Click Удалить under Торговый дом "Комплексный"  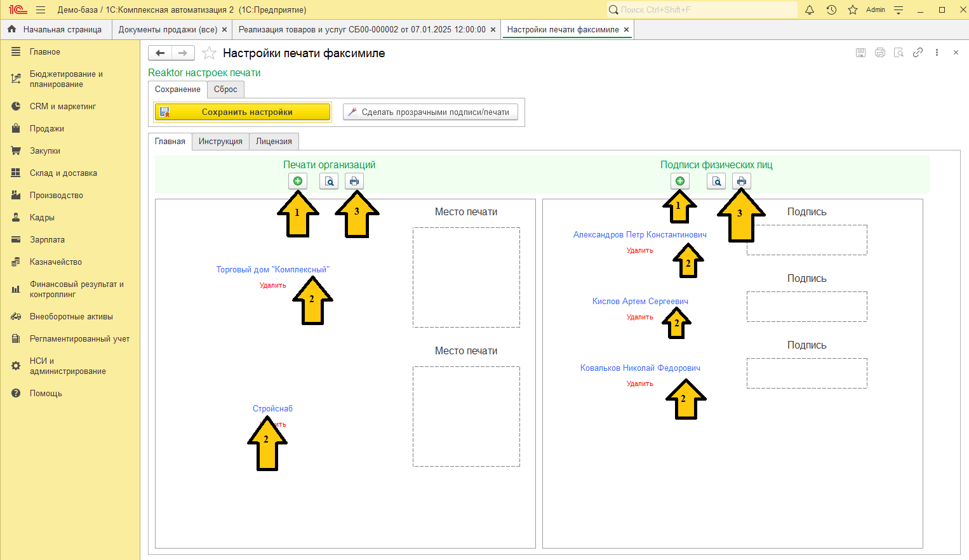pyautogui.click(x=273, y=286)
